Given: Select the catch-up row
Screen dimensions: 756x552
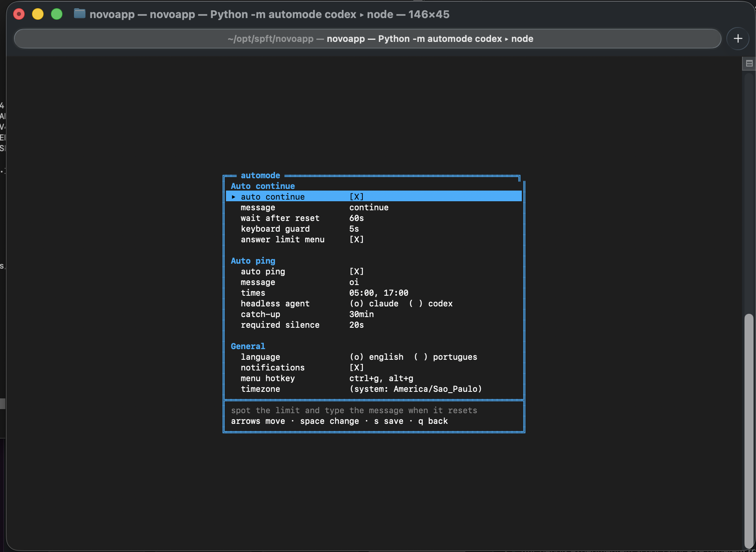Looking at the screenshot, I should click(374, 314).
